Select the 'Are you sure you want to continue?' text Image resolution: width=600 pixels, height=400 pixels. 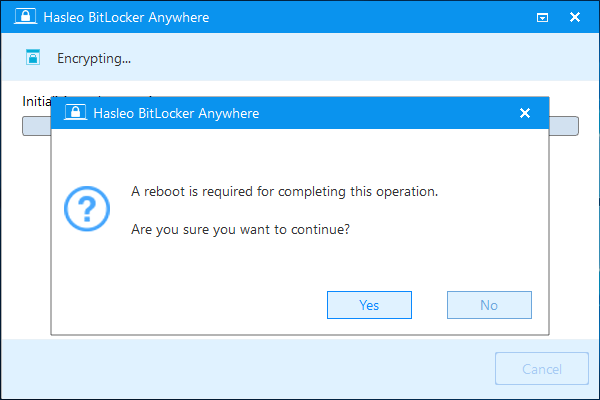(x=240, y=230)
